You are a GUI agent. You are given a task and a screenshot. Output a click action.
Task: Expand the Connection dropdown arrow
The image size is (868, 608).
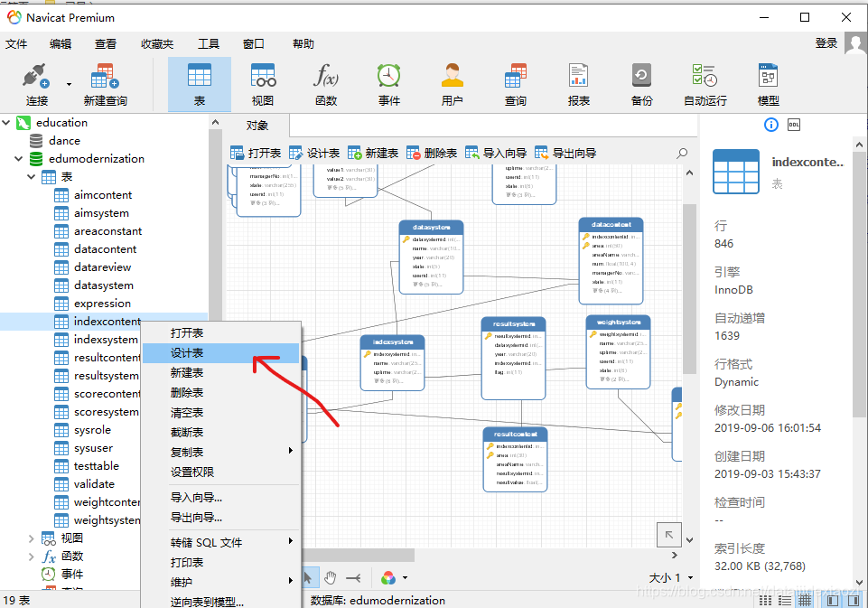click(x=70, y=85)
